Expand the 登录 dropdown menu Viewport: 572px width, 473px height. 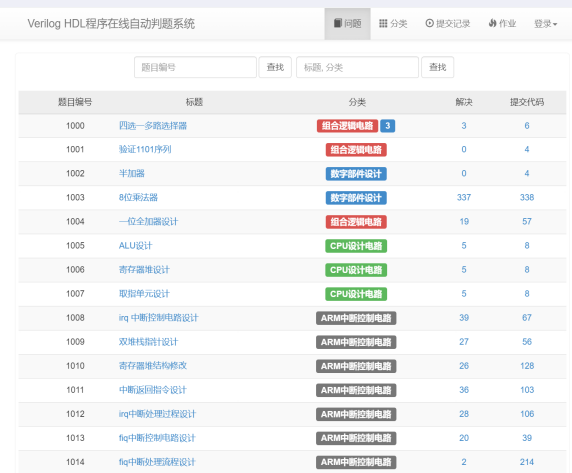point(545,24)
